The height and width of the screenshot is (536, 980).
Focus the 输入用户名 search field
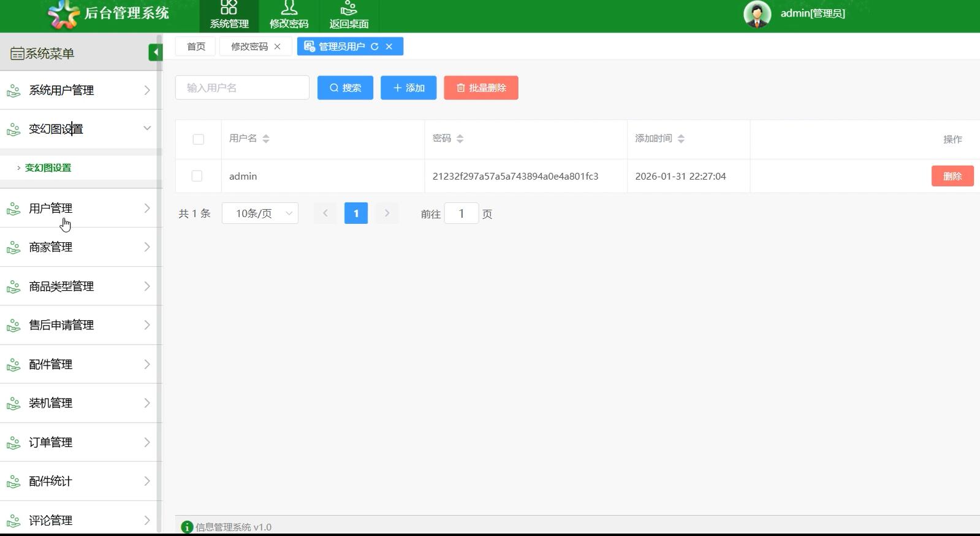tap(242, 88)
